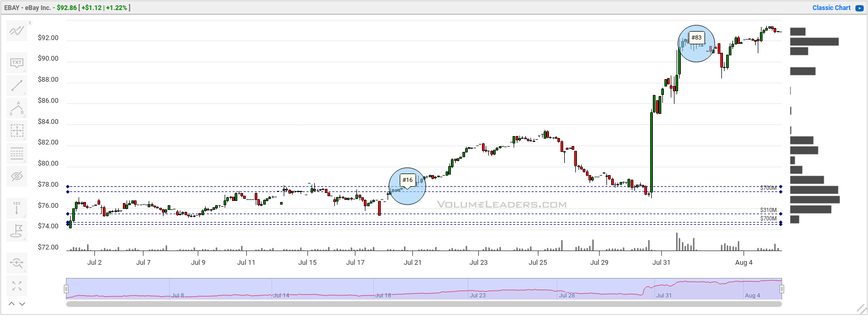Click the +$1.12 dollar change value
Image resolution: width=868 pixels, height=327 pixels.
point(91,8)
